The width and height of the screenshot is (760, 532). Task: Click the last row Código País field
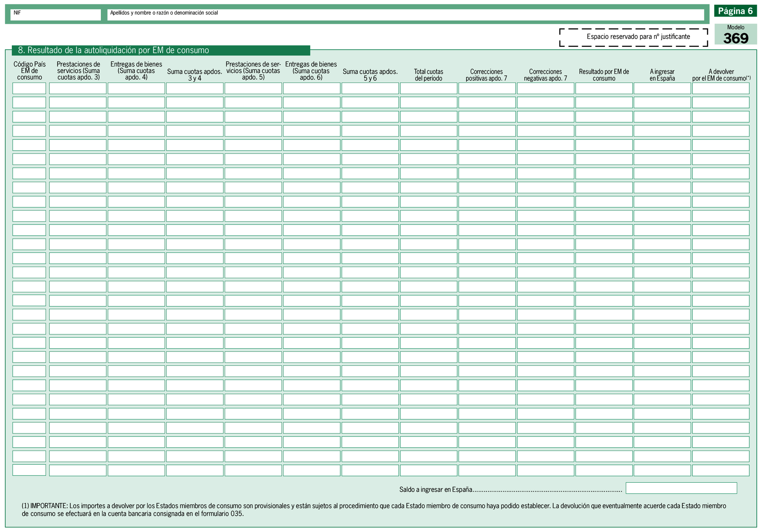(29, 470)
